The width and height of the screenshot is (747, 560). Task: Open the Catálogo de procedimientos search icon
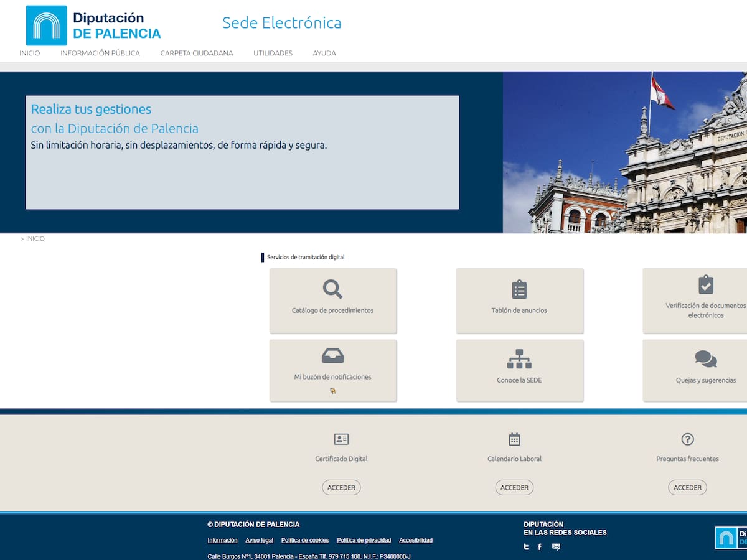[x=332, y=289]
